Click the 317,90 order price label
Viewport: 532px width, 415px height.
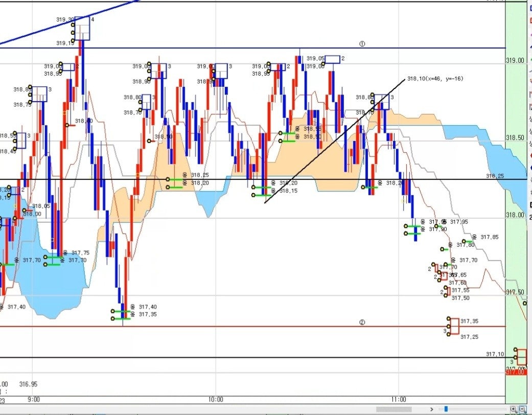[x=438, y=229]
